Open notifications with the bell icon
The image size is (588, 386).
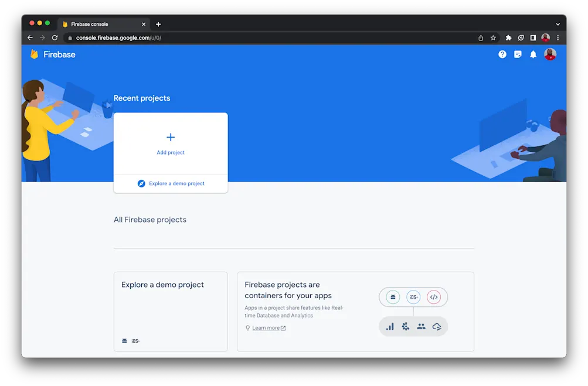click(x=532, y=54)
